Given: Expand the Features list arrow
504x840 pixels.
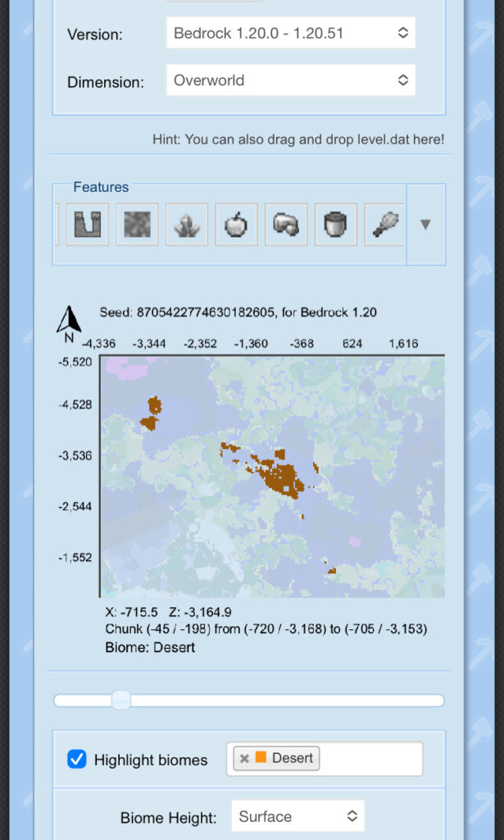Looking at the screenshot, I should (x=426, y=225).
